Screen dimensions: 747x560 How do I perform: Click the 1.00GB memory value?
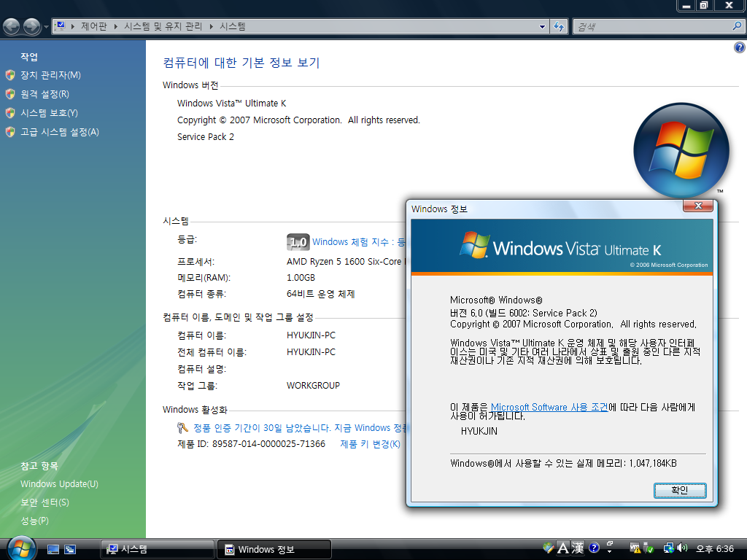301,278
